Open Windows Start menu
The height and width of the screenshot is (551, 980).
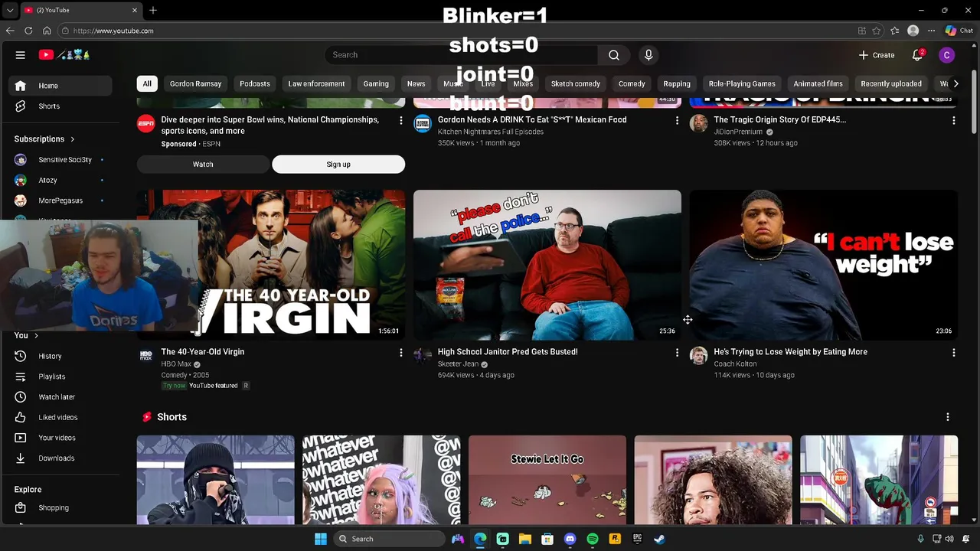(x=321, y=539)
